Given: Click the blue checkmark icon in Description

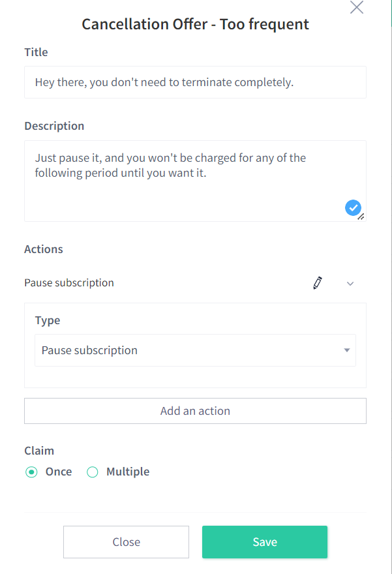Looking at the screenshot, I should [x=353, y=208].
